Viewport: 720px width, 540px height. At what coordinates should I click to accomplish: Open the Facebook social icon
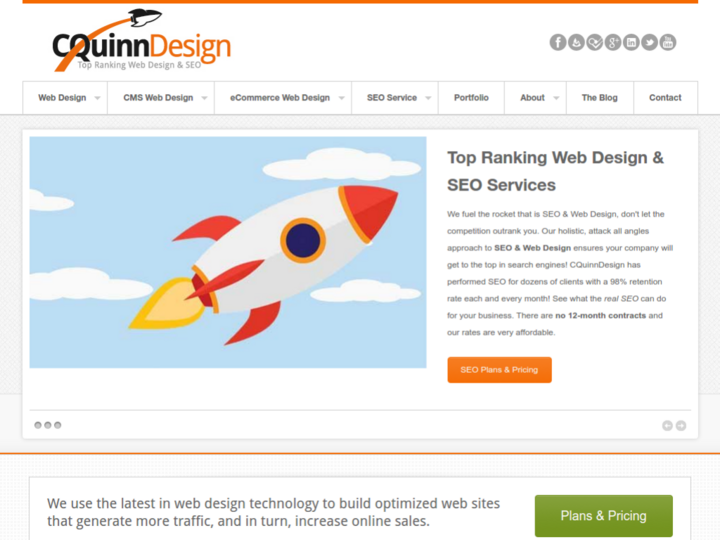[x=558, y=43]
